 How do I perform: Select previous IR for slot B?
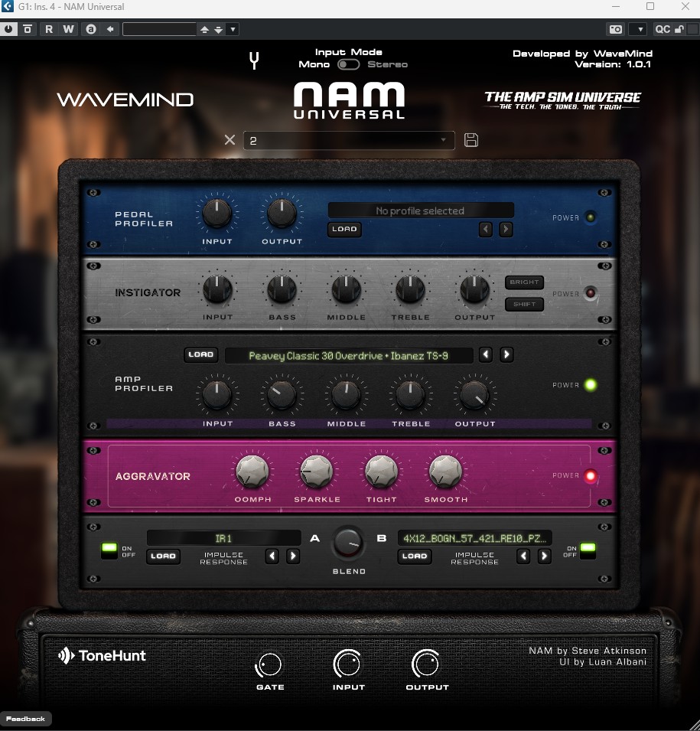point(523,556)
